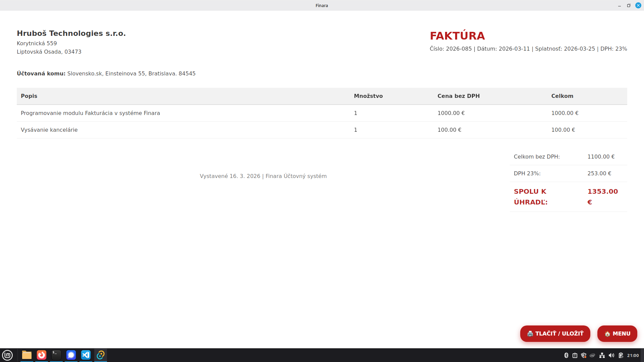Click the printer icon on the save button
644x362 pixels.
[530, 334]
